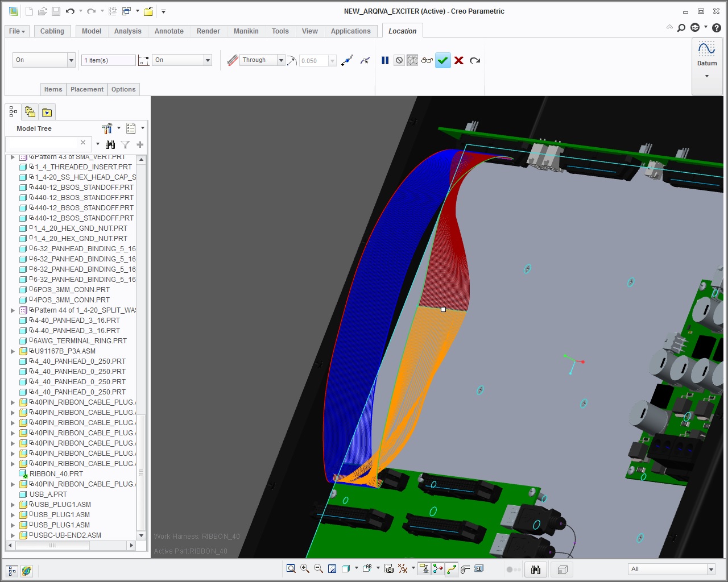Click the Model Tree search input field
728x582 pixels.
click(43, 144)
